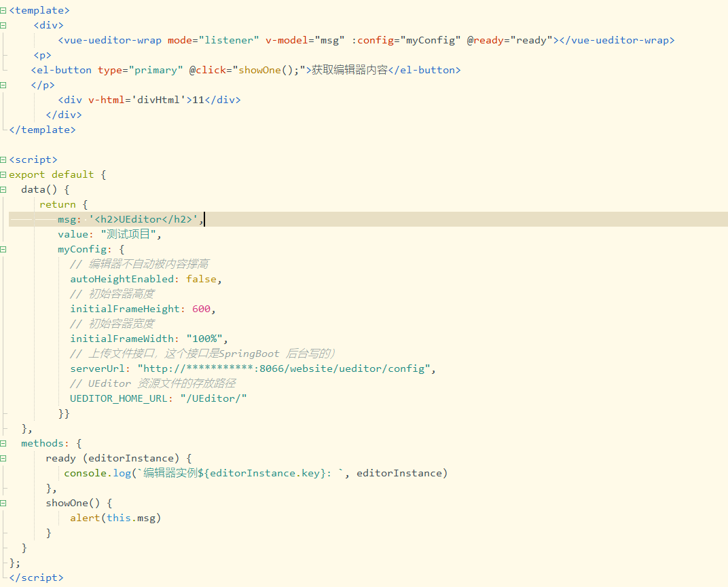Click the initialFrameHeight property name
728x587 pixels.
click(125, 309)
